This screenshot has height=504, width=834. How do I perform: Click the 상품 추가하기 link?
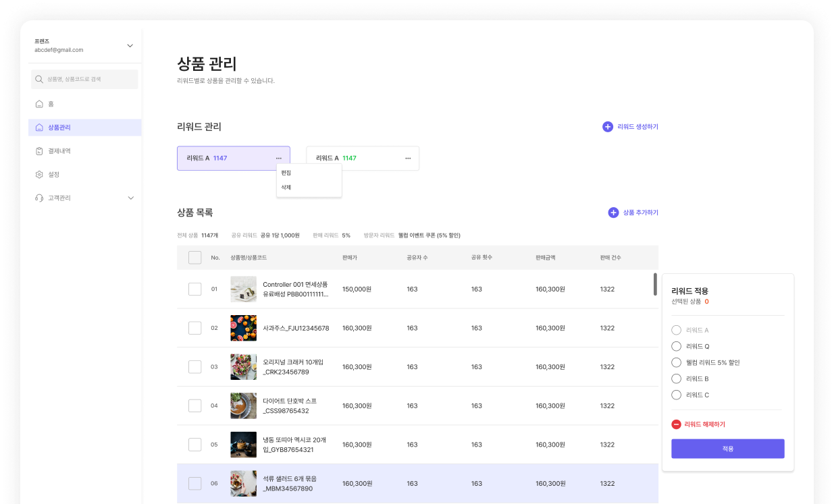click(640, 213)
